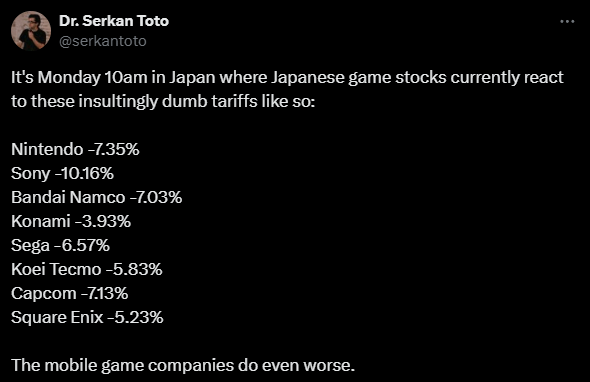
Task: Click the Dr. Serkan Toto display name
Action: click(x=114, y=21)
